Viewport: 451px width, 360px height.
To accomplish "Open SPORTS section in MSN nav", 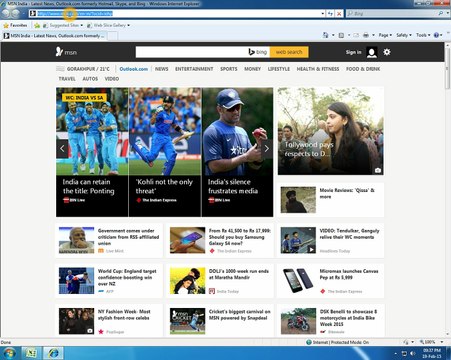I will tap(229, 69).
